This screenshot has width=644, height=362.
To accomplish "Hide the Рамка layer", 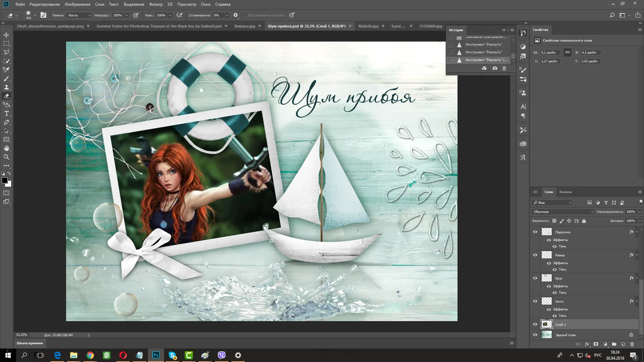I will click(x=535, y=255).
